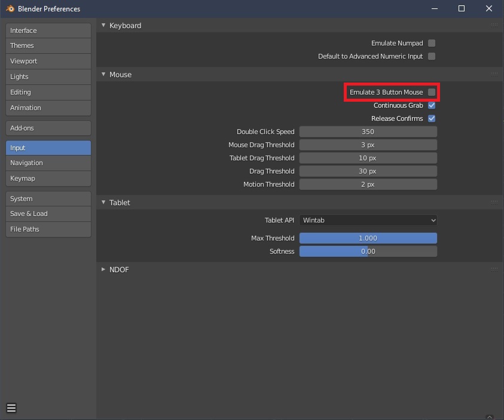Grab the Tablet panel drag handle
This screenshot has height=420, width=504.
point(494,202)
